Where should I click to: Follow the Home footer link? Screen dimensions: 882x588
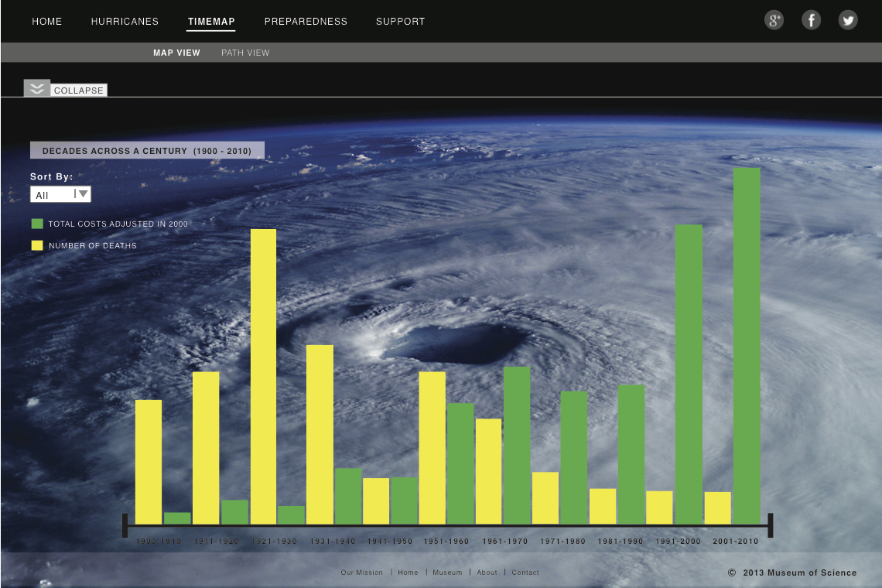click(x=408, y=573)
